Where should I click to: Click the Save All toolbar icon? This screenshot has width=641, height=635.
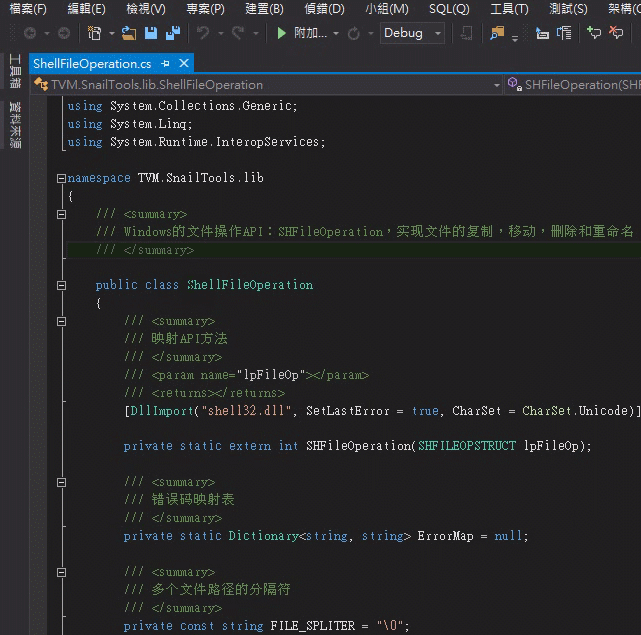pos(173,33)
